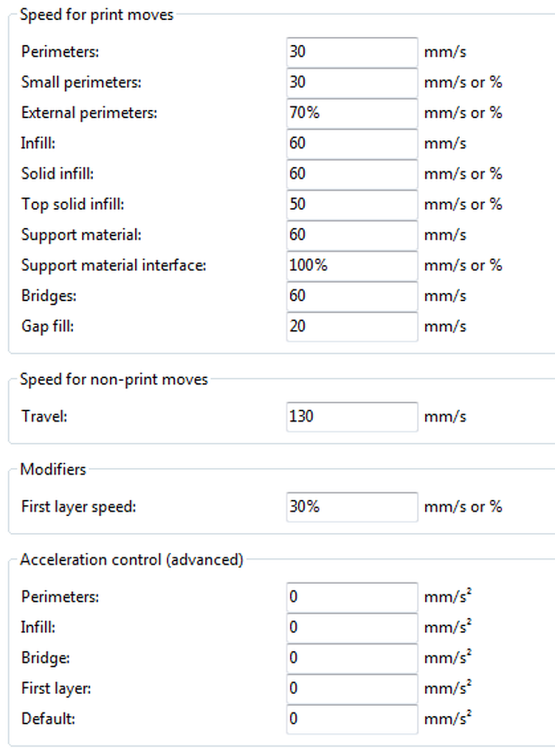Edit the Travel speed input field
This screenshot has width=555, height=756.
click(352, 416)
